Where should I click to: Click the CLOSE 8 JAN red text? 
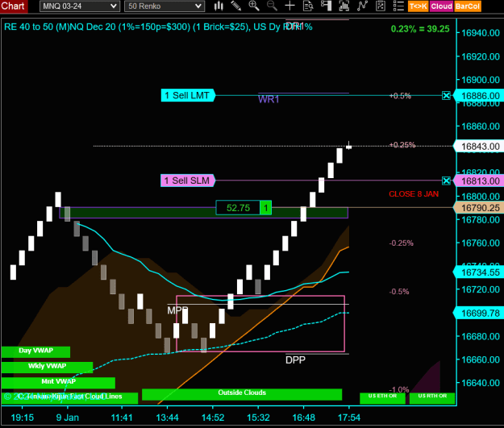(x=414, y=194)
